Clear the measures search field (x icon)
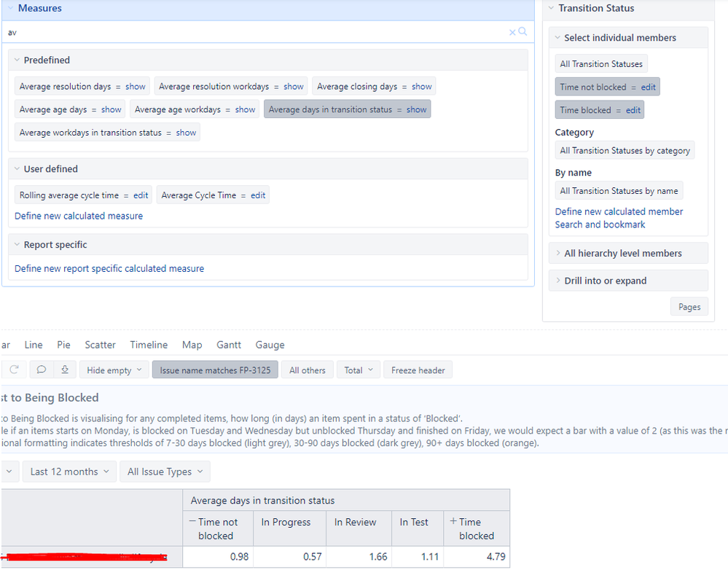The height and width of the screenshot is (586, 728). (512, 33)
